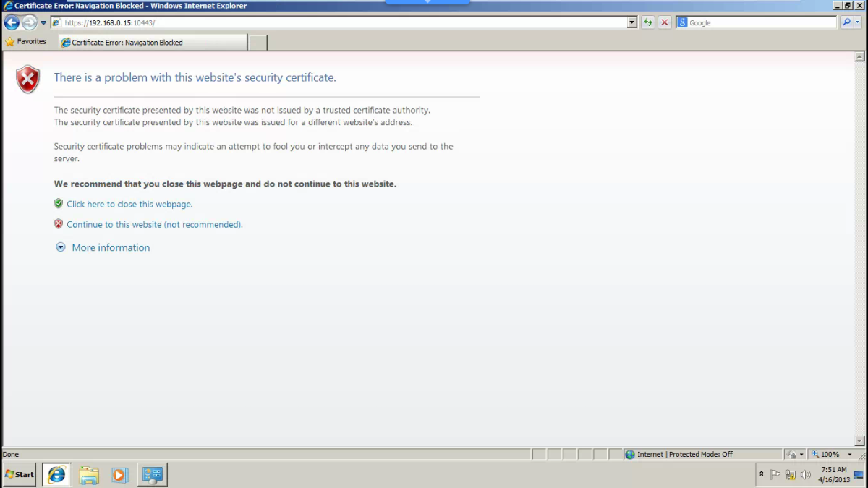
Task: Expand More information on the certificate warning
Action: [x=110, y=247]
